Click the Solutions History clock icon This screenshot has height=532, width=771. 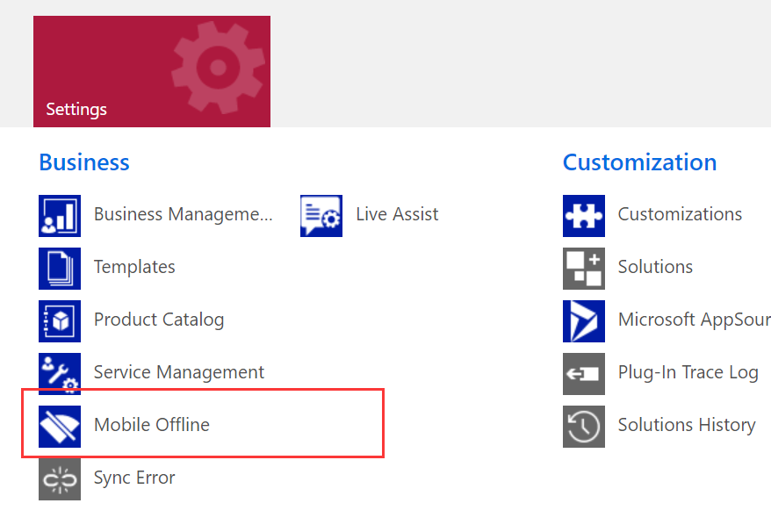[584, 427]
